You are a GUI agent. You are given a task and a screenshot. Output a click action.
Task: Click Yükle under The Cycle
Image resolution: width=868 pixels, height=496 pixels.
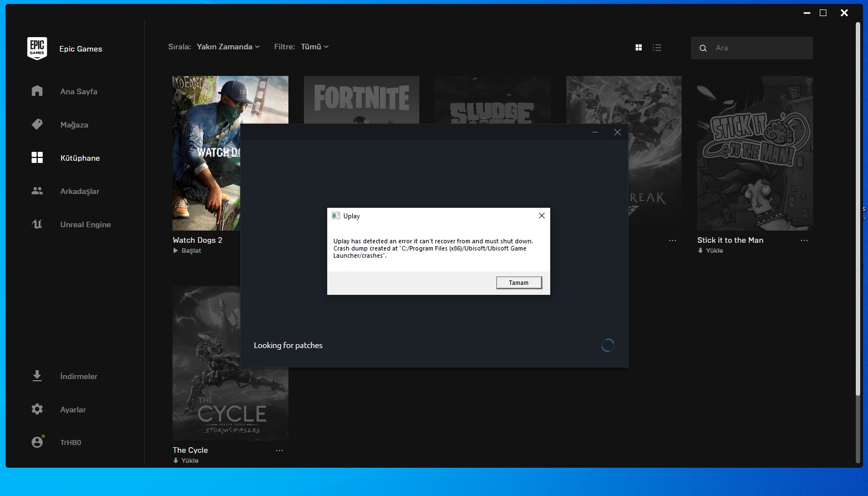tap(186, 461)
